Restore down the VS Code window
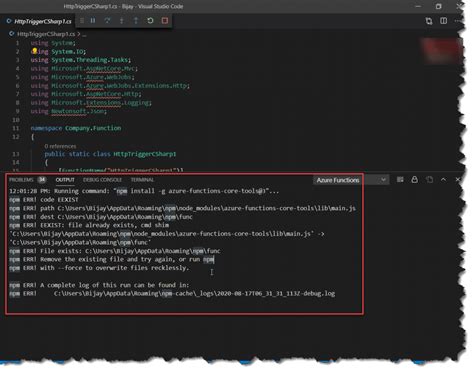474x372 pixels. pos(439,6)
